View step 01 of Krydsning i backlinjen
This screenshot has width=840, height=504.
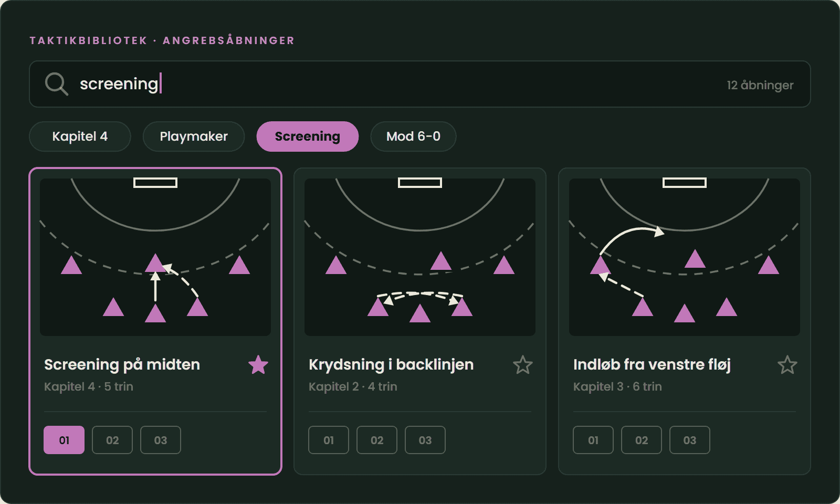pyautogui.click(x=329, y=440)
